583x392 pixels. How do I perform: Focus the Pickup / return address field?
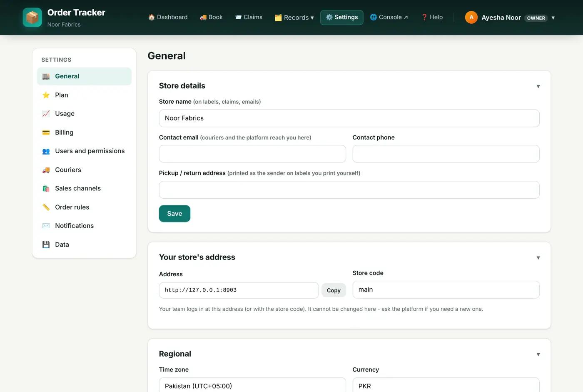(349, 190)
